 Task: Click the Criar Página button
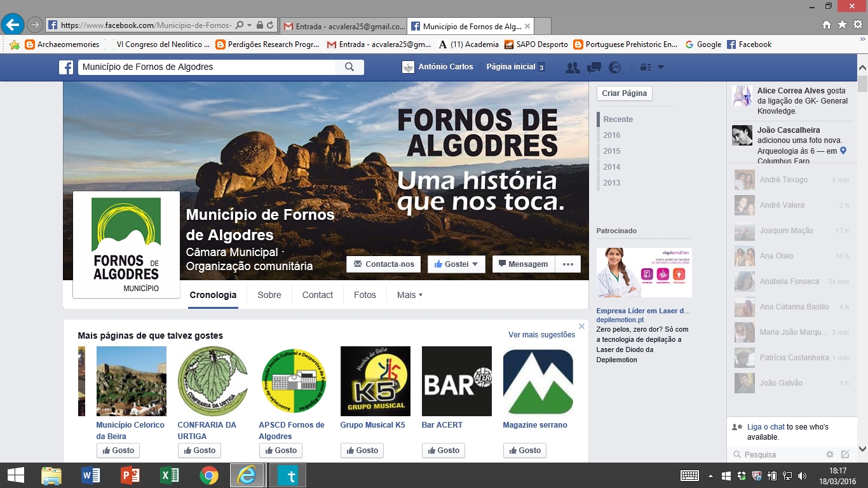pyautogui.click(x=625, y=93)
